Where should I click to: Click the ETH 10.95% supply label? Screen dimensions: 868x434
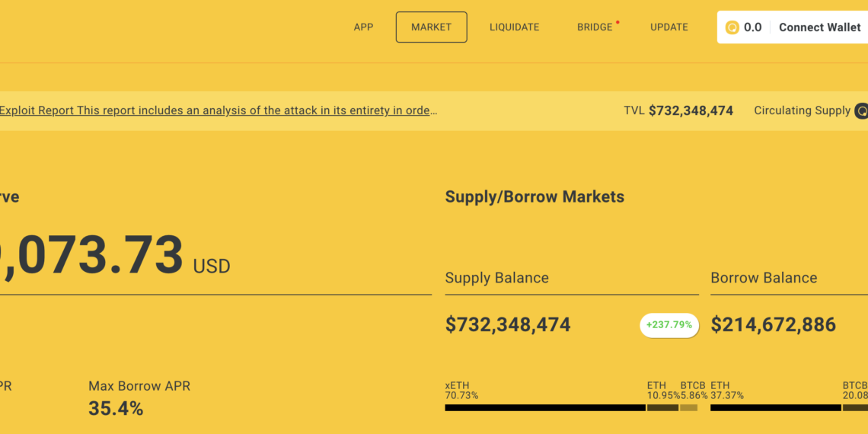pyautogui.click(x=662, y=391)
